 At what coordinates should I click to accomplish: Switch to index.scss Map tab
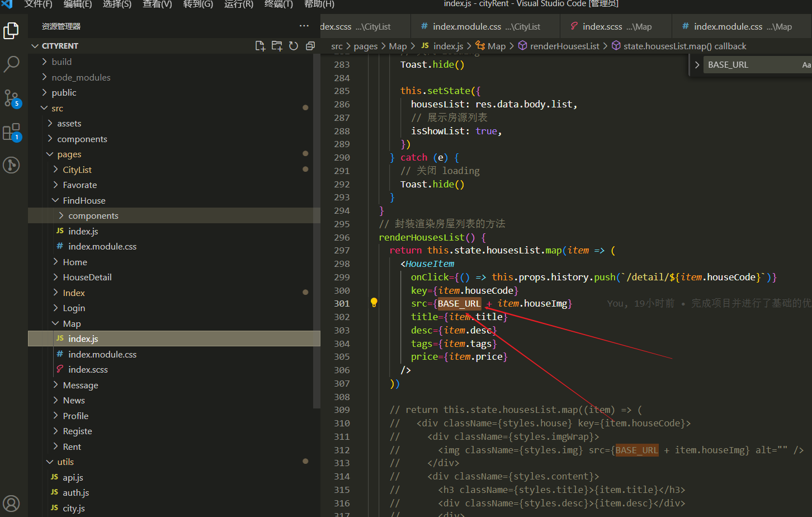click(615, 26)
